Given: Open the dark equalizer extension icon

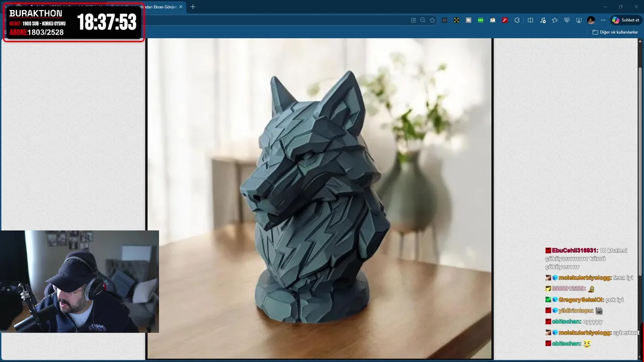Looking at the screenshot, I should coord(444,20).
